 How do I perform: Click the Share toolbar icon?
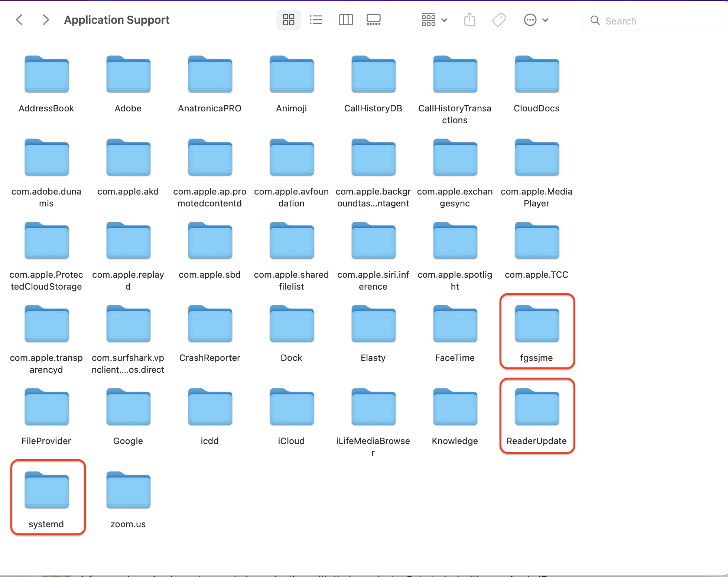point(469,20)
